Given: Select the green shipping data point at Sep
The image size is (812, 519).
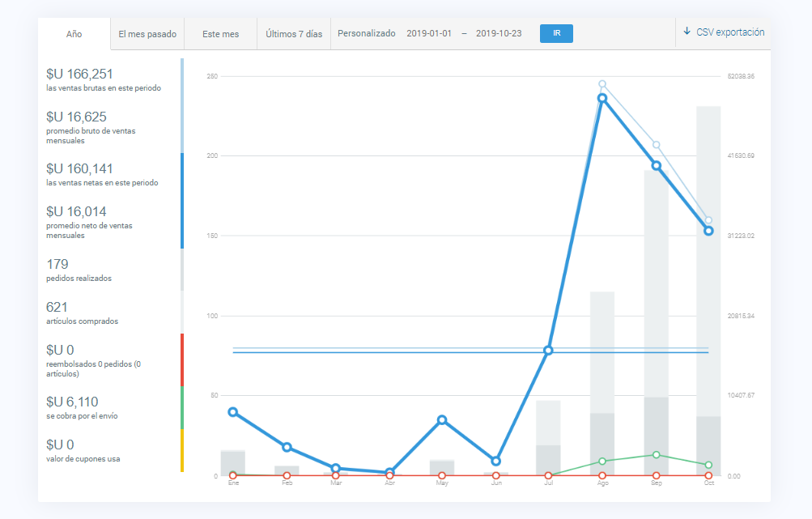Looking at the screenshot, I should coord(656,454).
